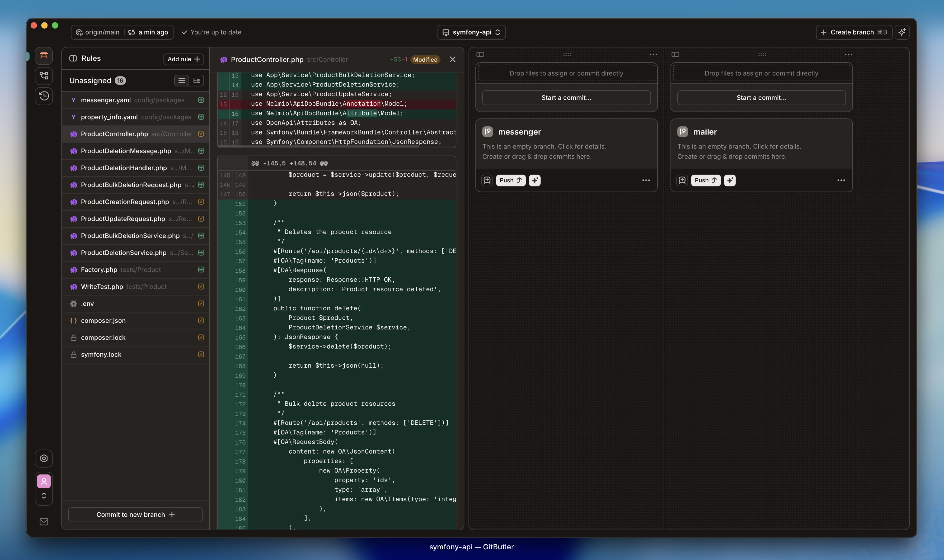Click Start a commit in mailer lane
The image size is (944, 560).
761,98
